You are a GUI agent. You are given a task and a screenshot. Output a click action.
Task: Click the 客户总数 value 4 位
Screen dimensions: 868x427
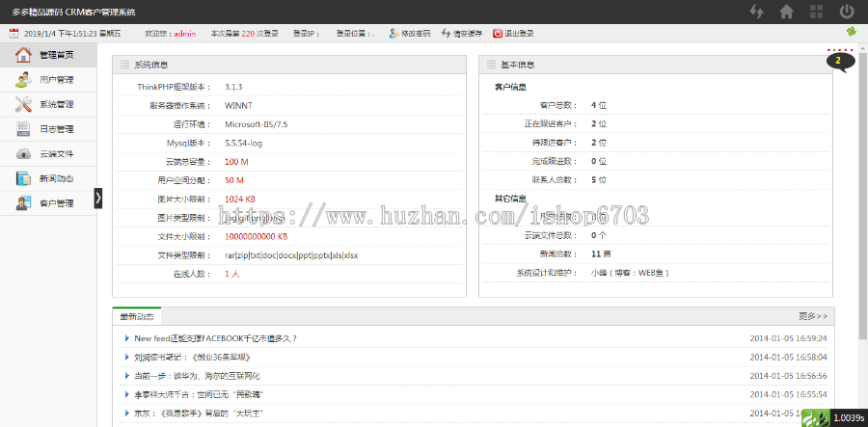598,105
